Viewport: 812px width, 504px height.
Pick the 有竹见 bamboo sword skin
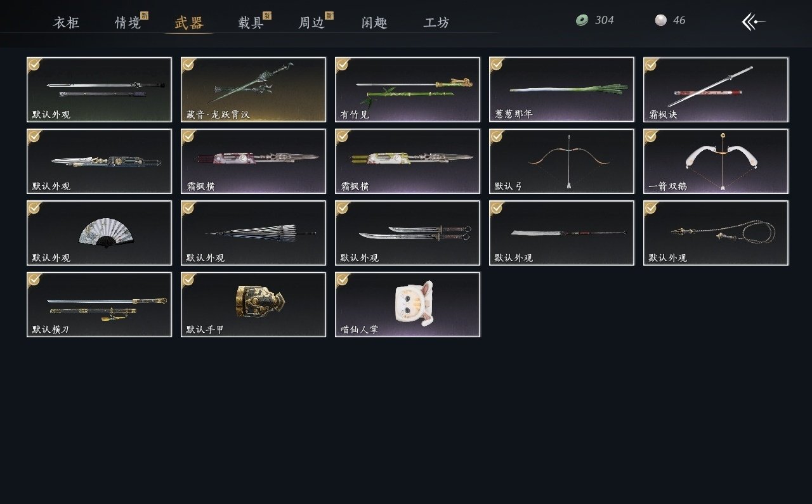click(408, 89)
